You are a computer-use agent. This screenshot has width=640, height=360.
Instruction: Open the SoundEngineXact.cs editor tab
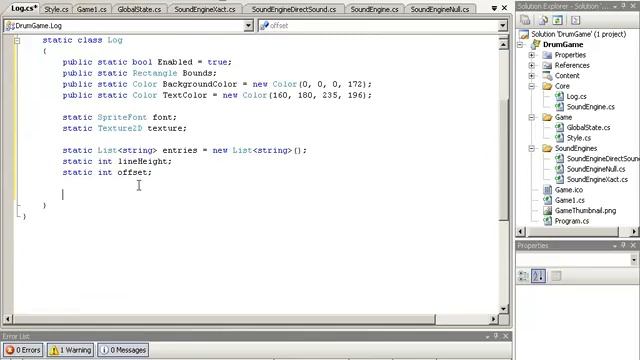[204, 9]
